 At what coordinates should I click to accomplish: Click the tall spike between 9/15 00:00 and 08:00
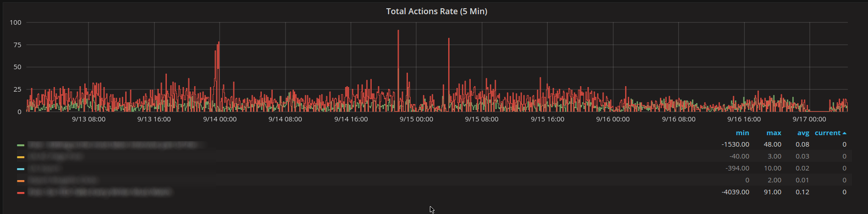[x=449, y=73]
